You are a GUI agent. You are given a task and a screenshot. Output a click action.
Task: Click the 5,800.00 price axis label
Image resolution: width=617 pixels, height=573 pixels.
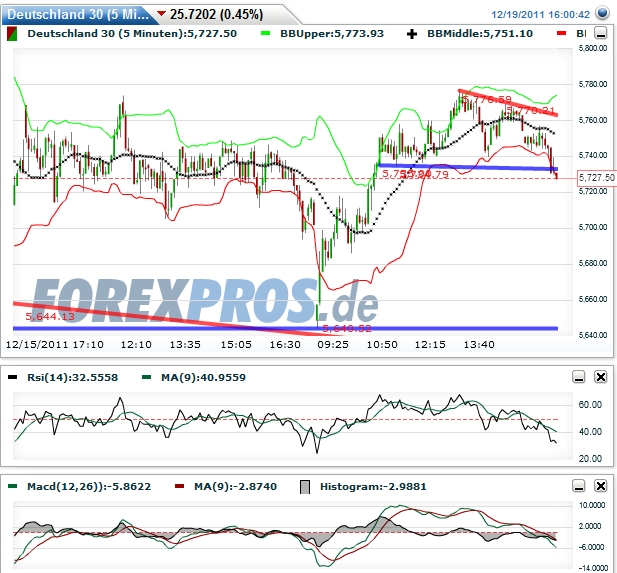pos(593,48)
